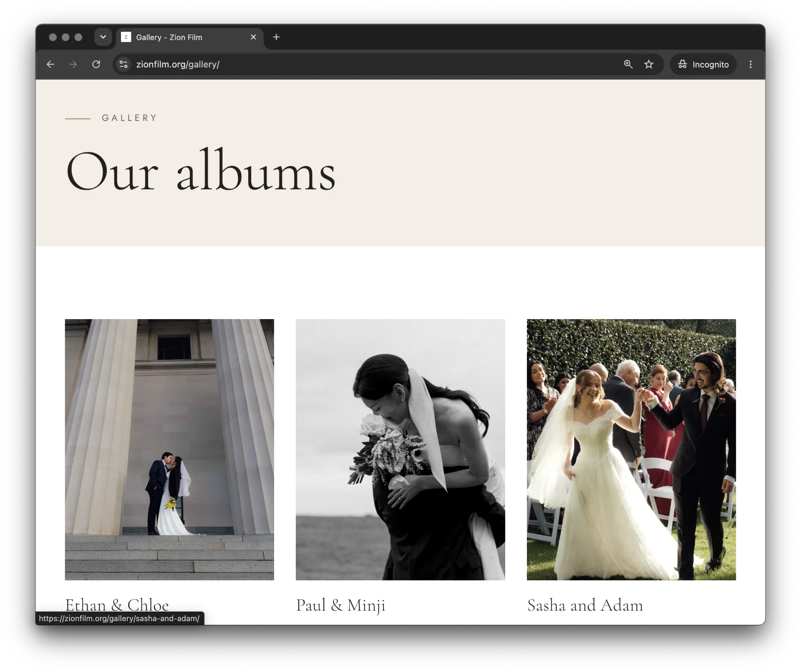Click the browser forward arrow
The image size is (801, 672).
pyautogui.click(x=73, y=64)
